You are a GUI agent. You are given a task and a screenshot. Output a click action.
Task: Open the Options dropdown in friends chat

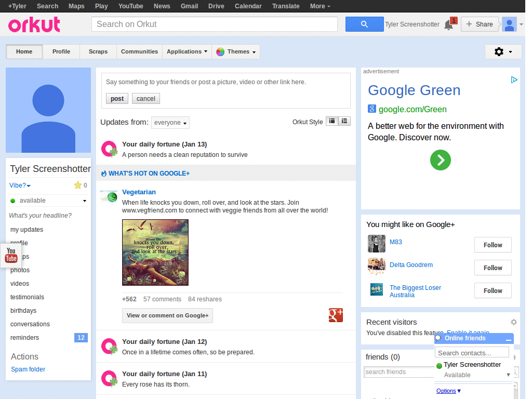click(446, 390)
